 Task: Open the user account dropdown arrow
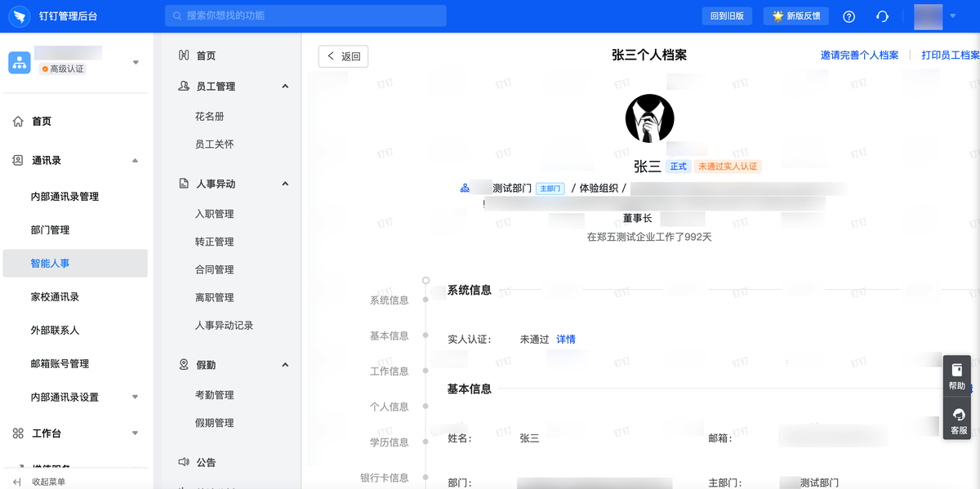952,16
